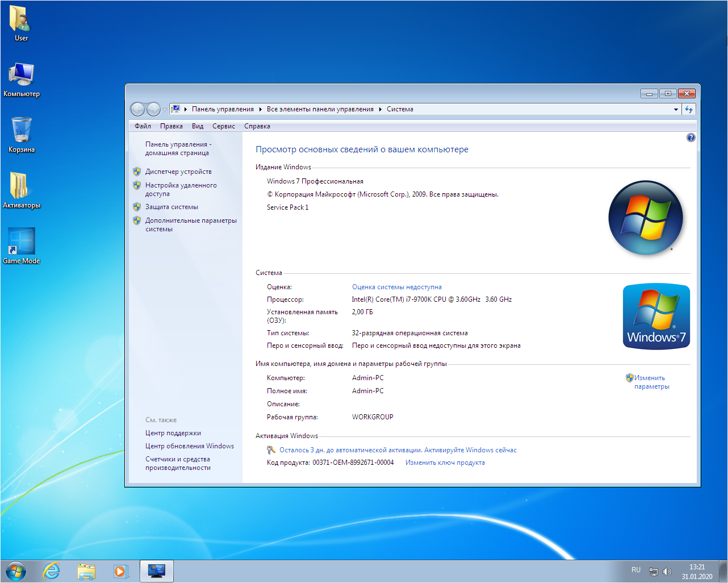Select the Активаторы folder icon
The height and width of the screenshot is (583, 728).
pos(22,191)
